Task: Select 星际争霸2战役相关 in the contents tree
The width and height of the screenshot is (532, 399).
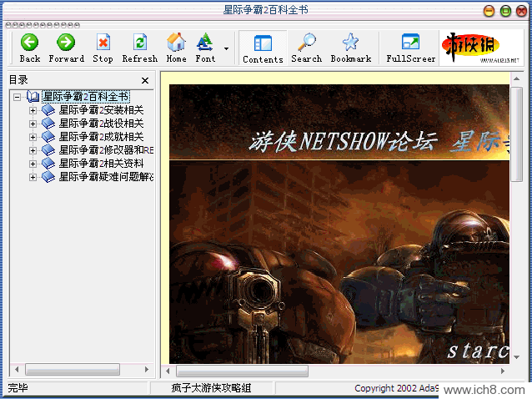Action: [100, 124]
